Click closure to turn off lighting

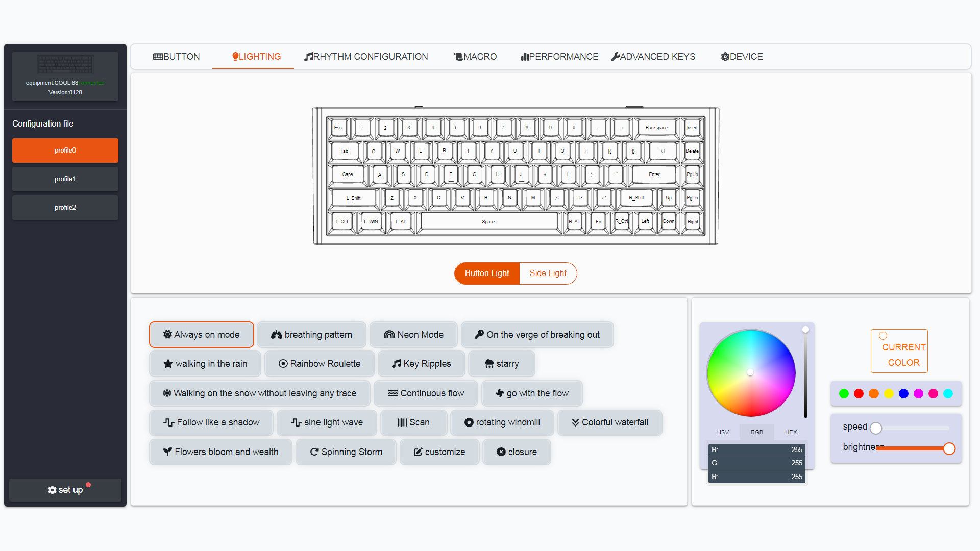tap(517, 452)
